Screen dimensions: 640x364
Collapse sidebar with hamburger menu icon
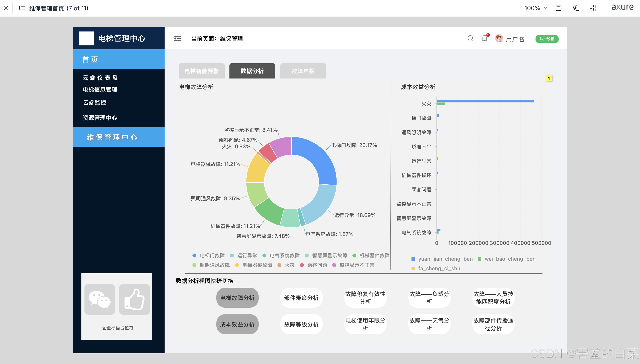tap(177, 38)
